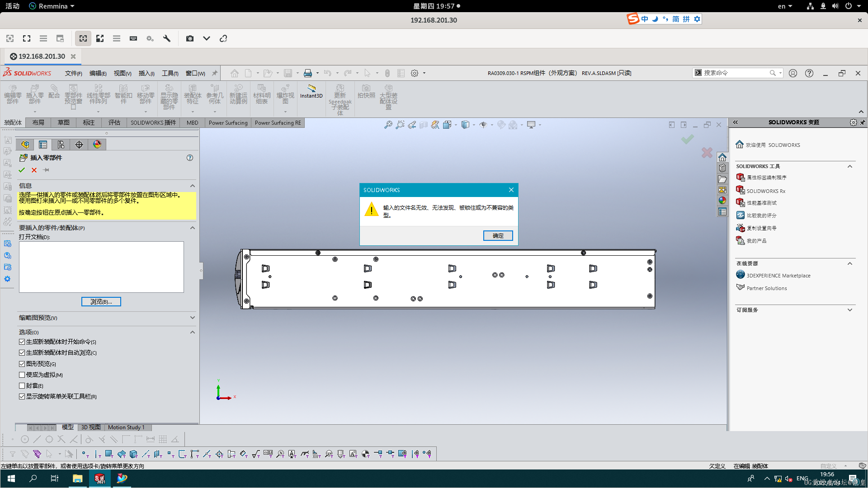Viewport: 868px width, 488px height.
Task: Take Remmina screenshot with camera icon
Action: click(190, 39)
